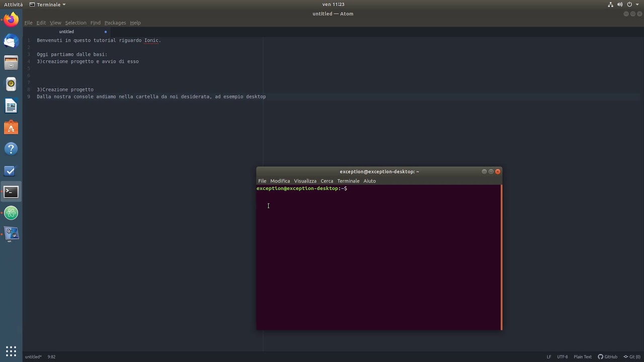The image size is (644, 362).
Task: Open the terminal's Aiuto menu
Action: [x=370, y=181]
